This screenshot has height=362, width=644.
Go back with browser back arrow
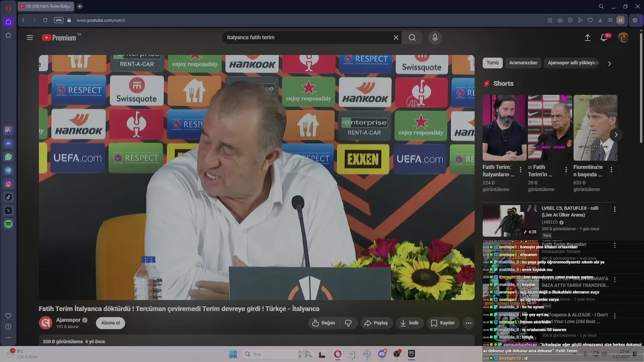[23, 20]
